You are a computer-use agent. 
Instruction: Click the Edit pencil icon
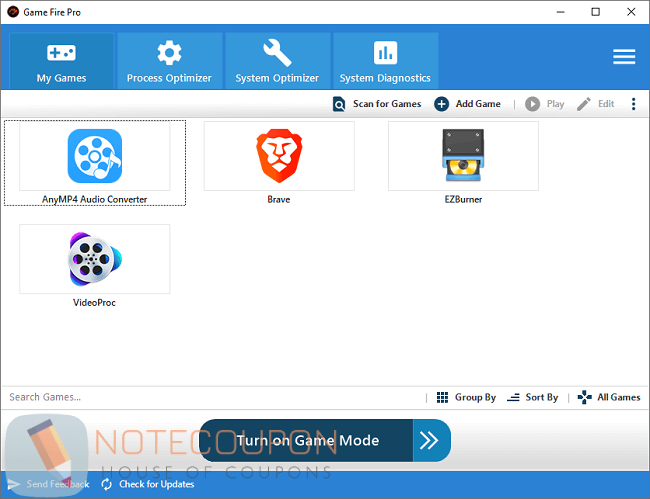pos(584,104)
